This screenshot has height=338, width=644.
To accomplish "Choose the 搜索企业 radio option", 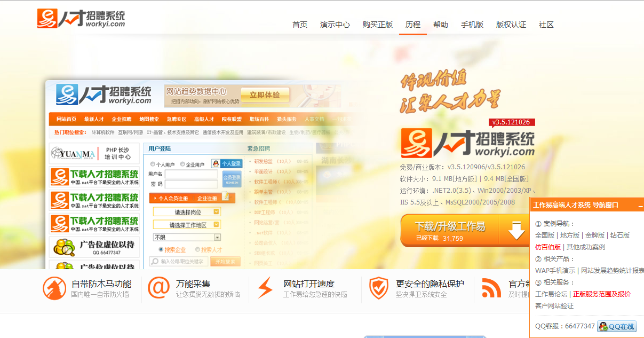I will [161, 249].
